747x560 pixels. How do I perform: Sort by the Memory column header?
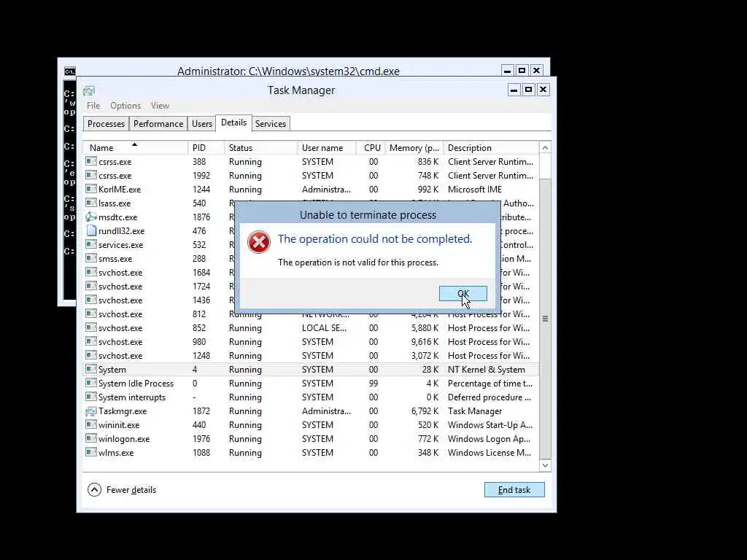click(x=414, y=147)
